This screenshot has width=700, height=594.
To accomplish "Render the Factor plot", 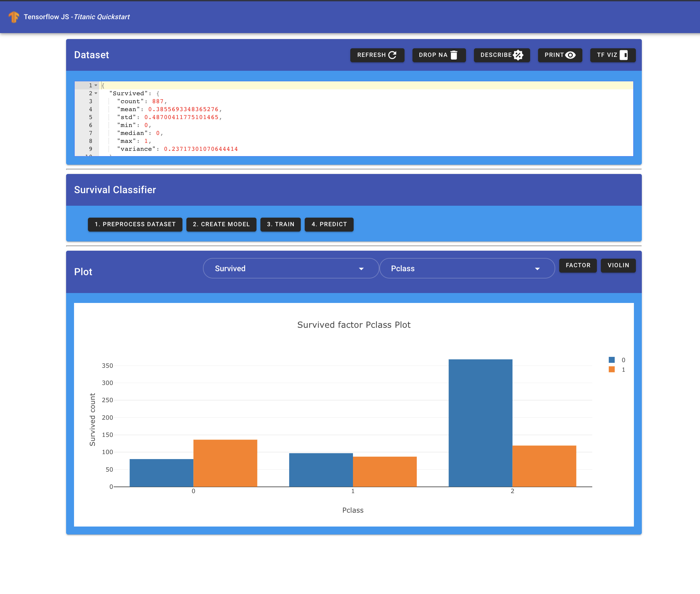I will pos(577,265).
